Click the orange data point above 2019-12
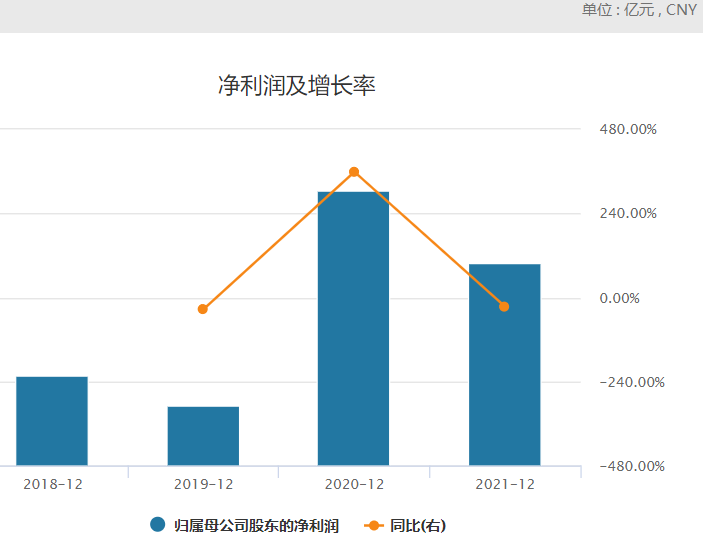Image resolution: width=703 pixels, height=540 pixels. point(203,309)
